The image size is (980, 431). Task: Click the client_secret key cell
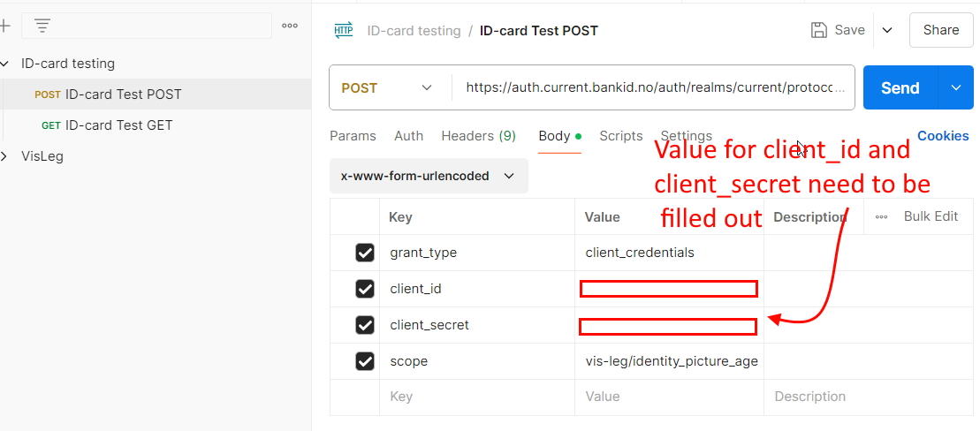click(477, 325)
